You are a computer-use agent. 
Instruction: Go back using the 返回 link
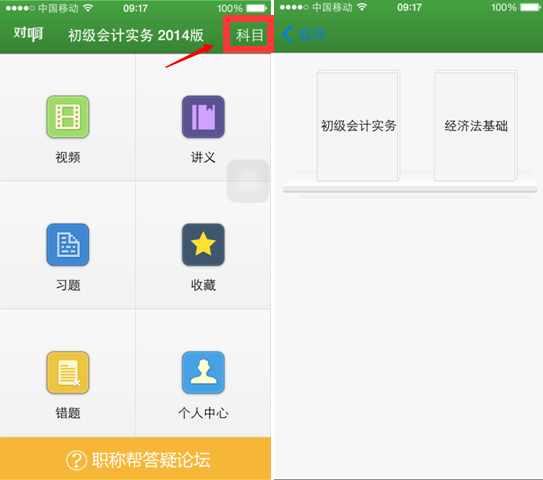point(311,34)
